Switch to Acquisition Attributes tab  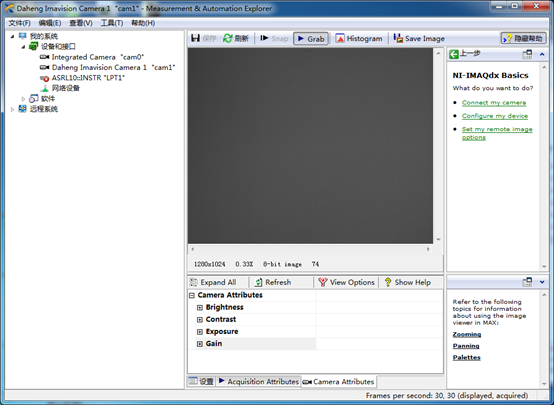click(259, 381)
